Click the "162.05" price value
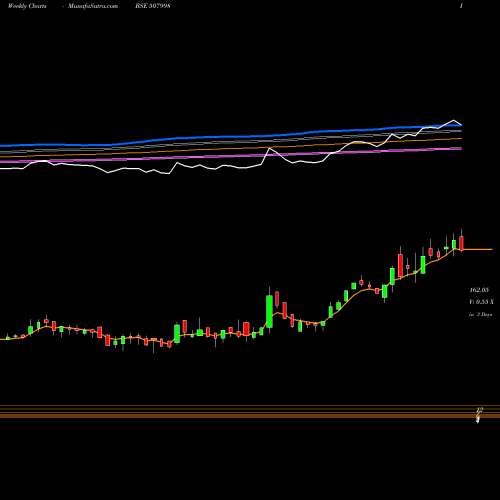 click(479, 290)
